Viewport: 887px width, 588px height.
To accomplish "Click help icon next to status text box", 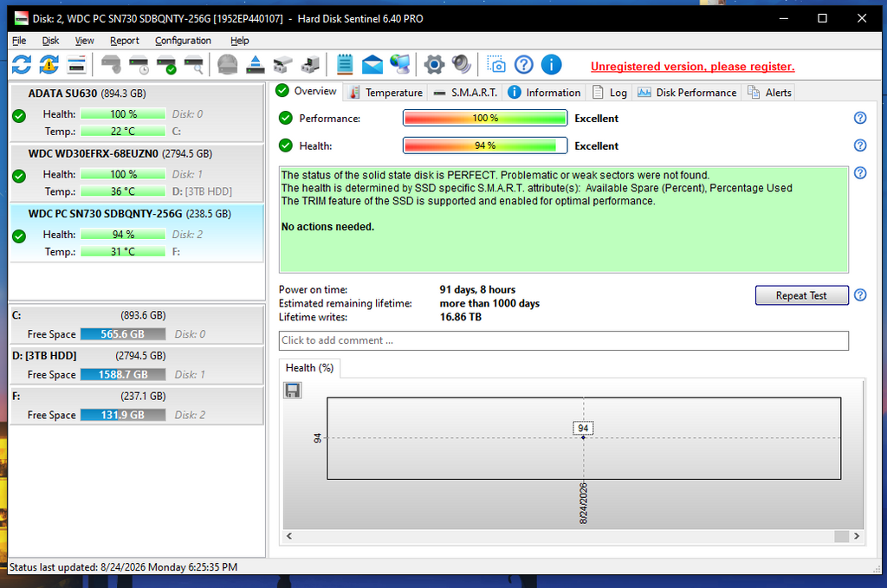I will pyautogui.click(x=860, y=172).
